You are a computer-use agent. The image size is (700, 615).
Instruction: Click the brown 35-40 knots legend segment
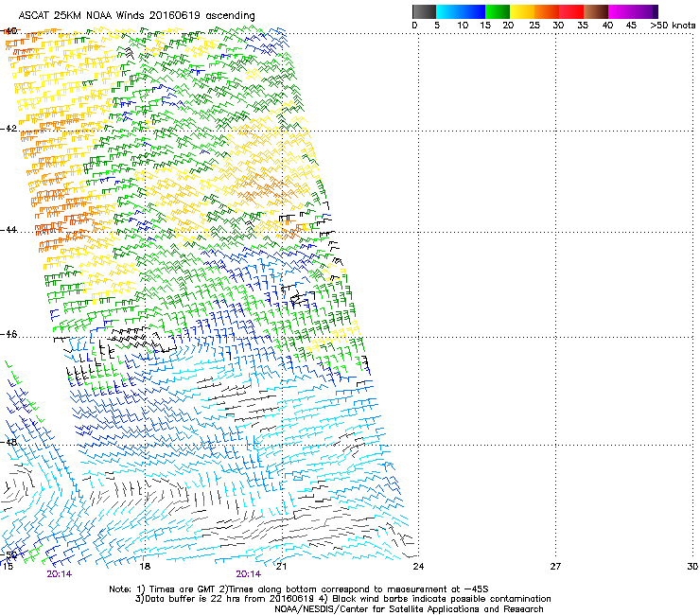(596, 11)
